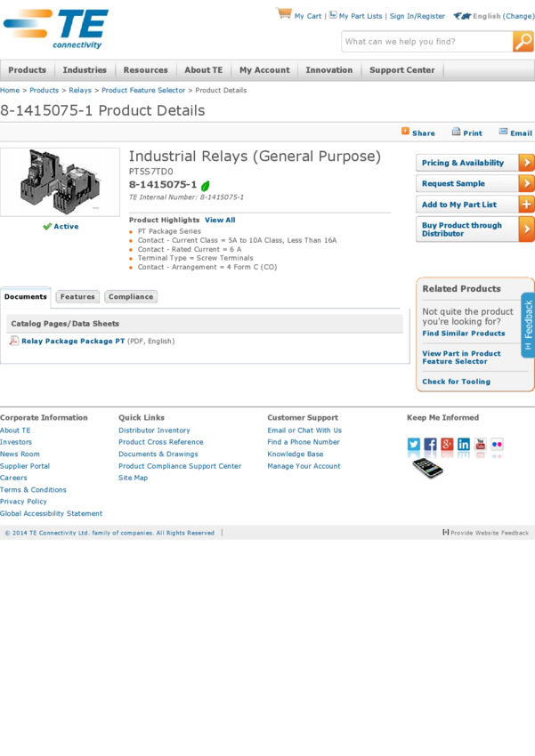Switch to the Features tab

pos(77,296)
